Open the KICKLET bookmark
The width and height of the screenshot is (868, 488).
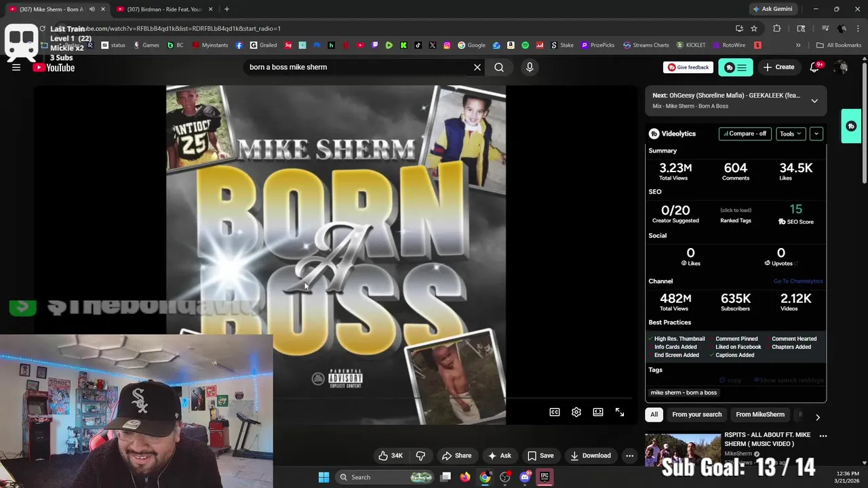tap(690, 45)
